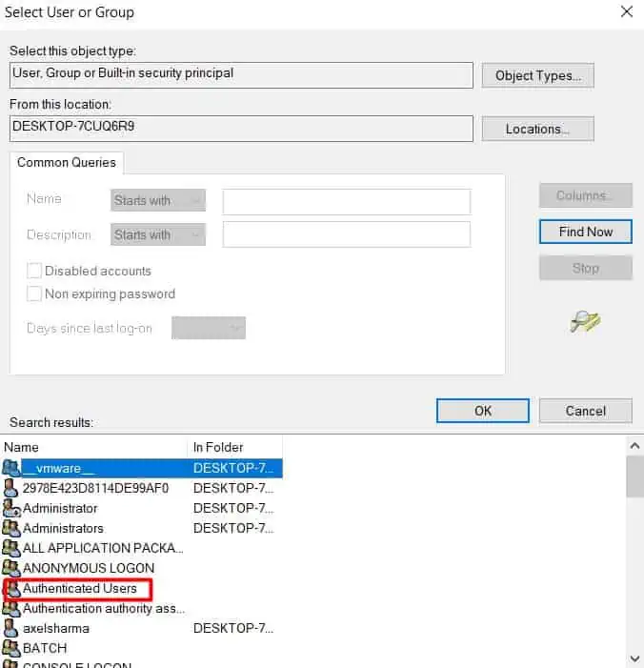Click the object type text field
Viewport: 644px width, 668px height.
pos(241,75)
